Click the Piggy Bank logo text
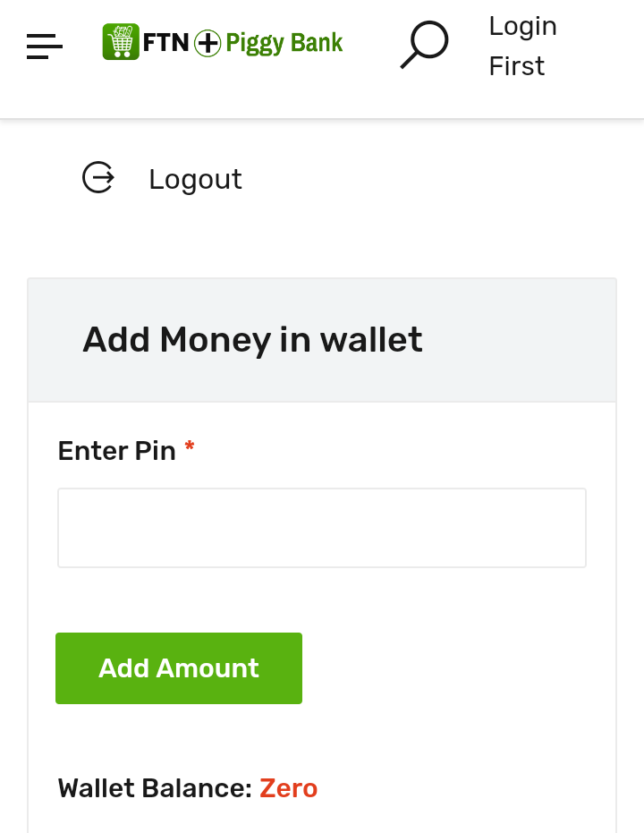Viewport: 644px width, 833px height. tap(284, 43)
